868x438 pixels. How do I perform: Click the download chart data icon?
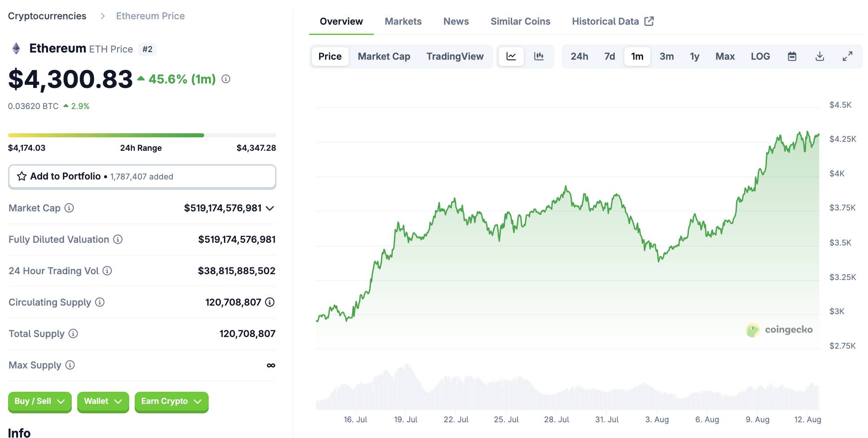pos(820,57)
